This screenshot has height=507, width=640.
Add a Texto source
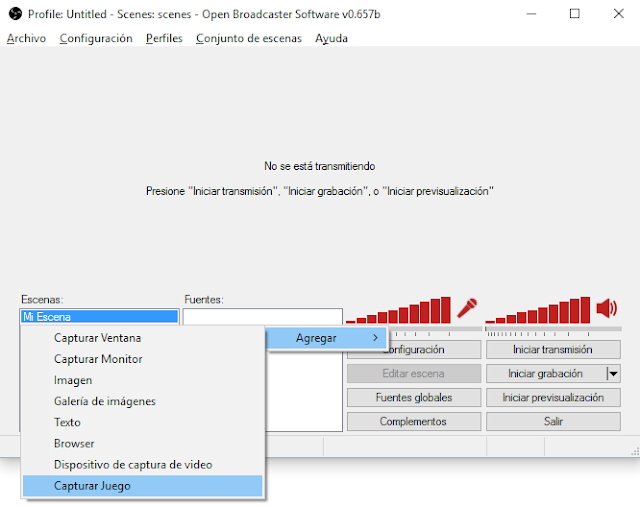[142, 422]
